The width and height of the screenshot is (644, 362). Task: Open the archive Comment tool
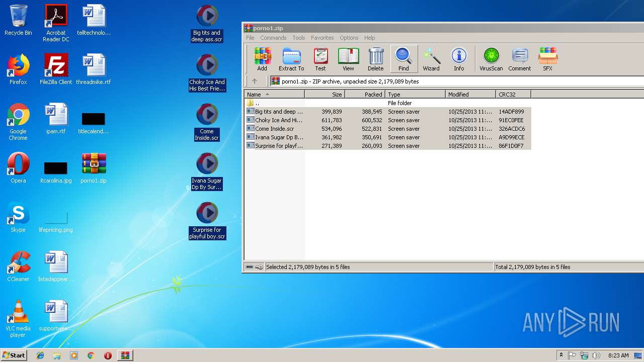pos(520,59)
